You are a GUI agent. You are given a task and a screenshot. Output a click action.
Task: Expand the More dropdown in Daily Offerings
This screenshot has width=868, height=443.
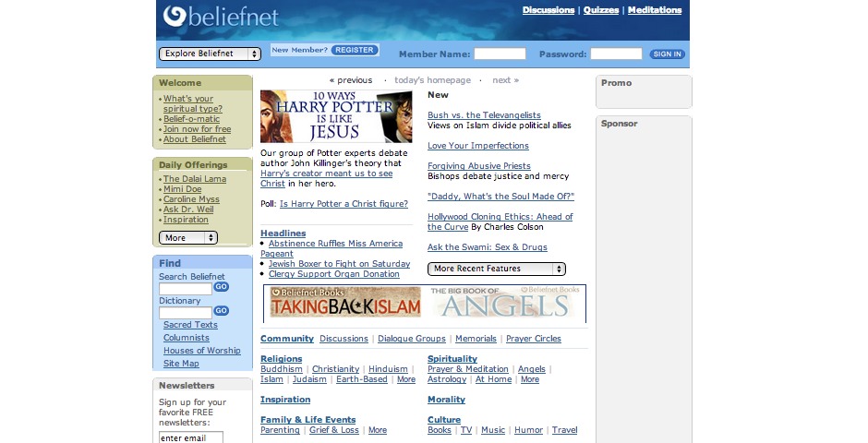coord(188,238)
